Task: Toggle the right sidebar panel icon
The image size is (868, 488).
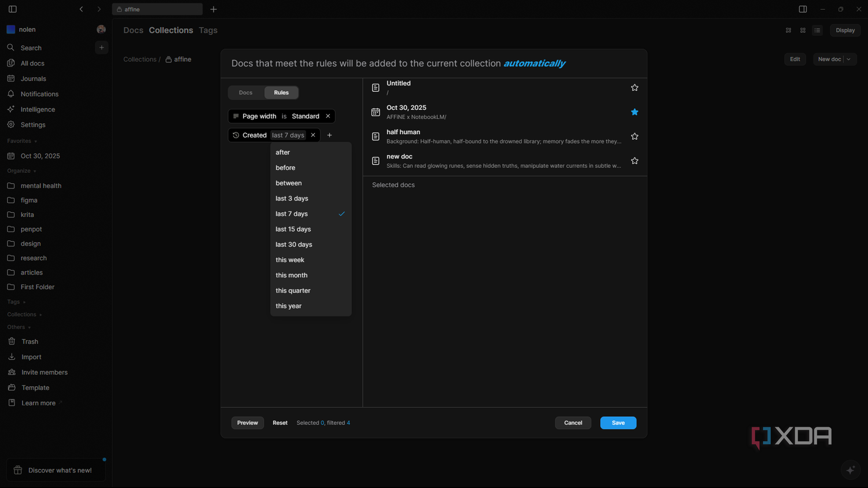Action: click(803, 9)
